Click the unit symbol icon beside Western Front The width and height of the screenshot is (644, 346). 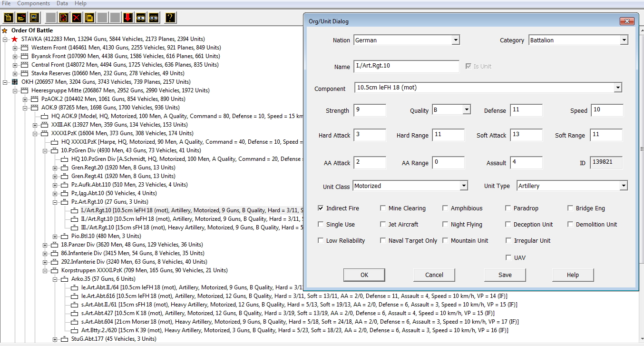pos(25,48)
